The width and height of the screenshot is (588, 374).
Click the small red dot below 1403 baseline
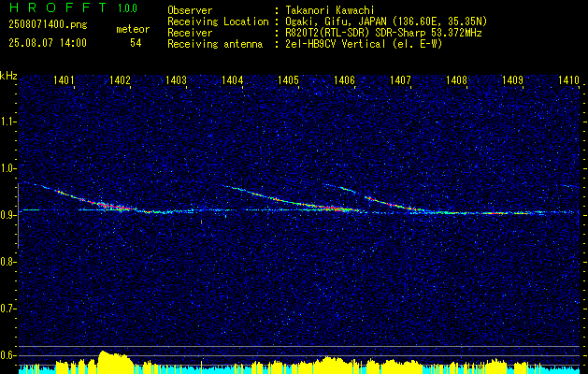pos(201,223)
